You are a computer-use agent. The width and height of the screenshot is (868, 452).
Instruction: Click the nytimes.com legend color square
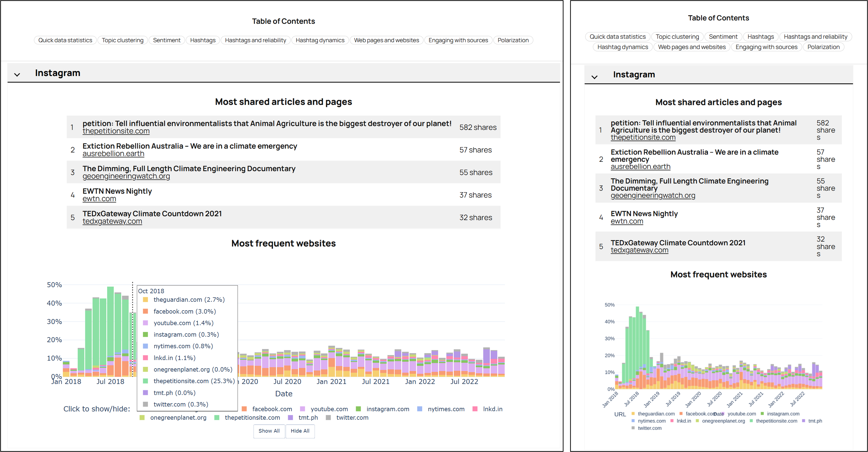(420, 409)
